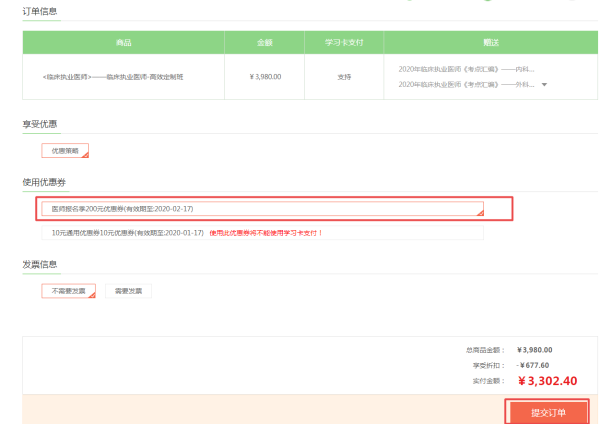Click the 学习卡支付 column header
Image resolution: width=612 pixels, height=424 pixels.
coord(342,43)
